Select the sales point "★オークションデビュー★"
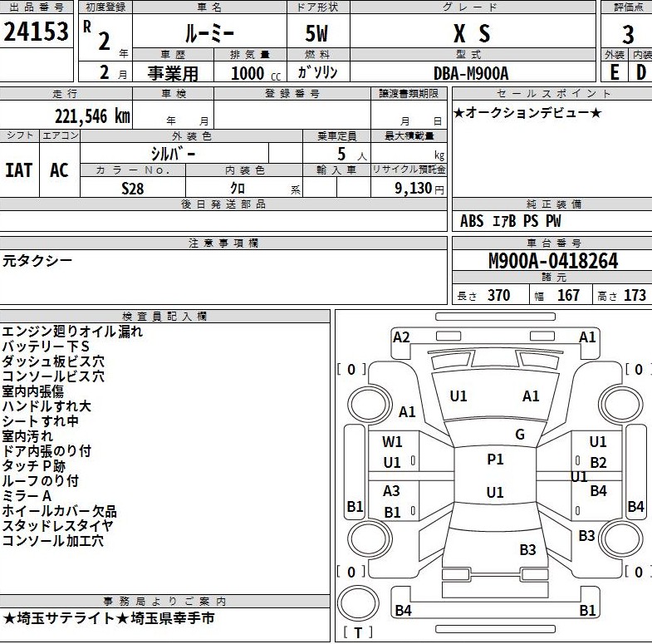The width and height of the screenshot is (652, 644). 527,113
